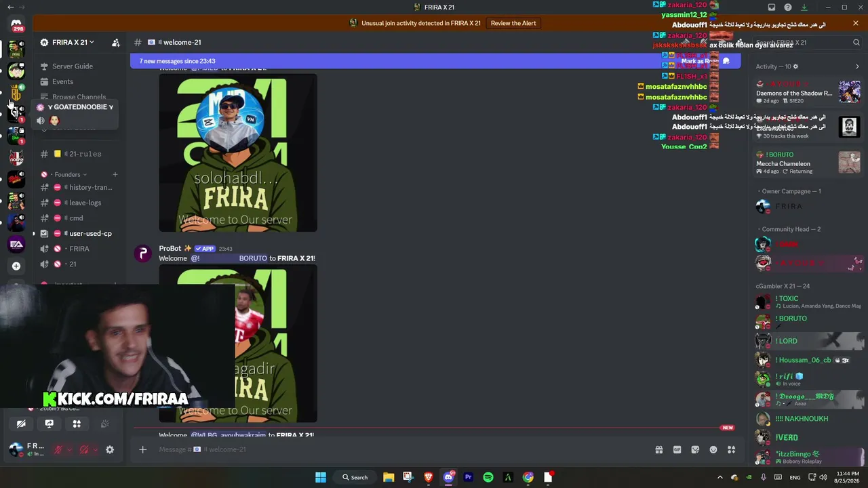Open the soundboard button
This screenshot has height=488, width=868.
(104, 424)
